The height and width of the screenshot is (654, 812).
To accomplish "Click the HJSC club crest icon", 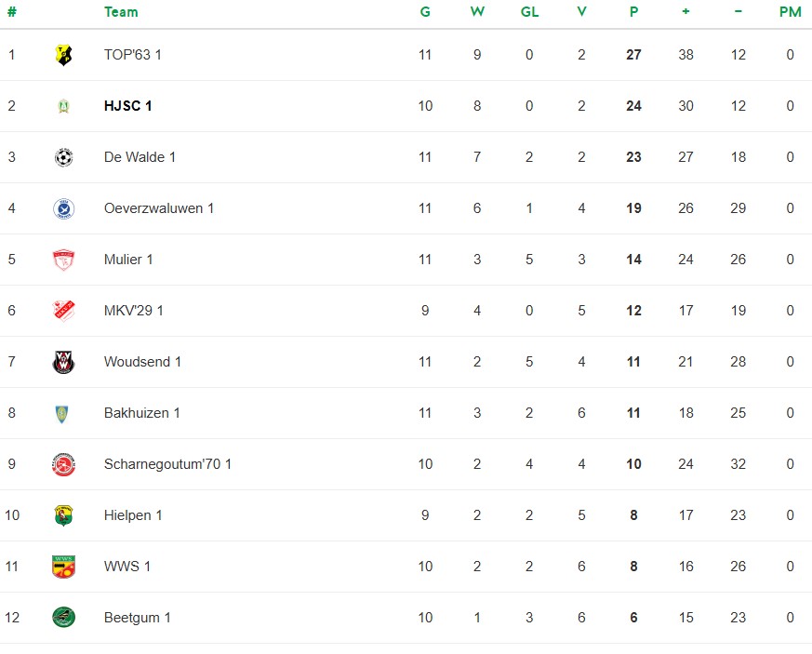I will (63, 106).
